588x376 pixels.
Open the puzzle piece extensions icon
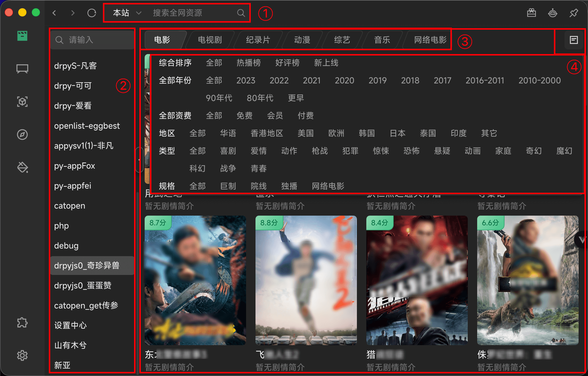pyautogui.click(x=22, y=322)
